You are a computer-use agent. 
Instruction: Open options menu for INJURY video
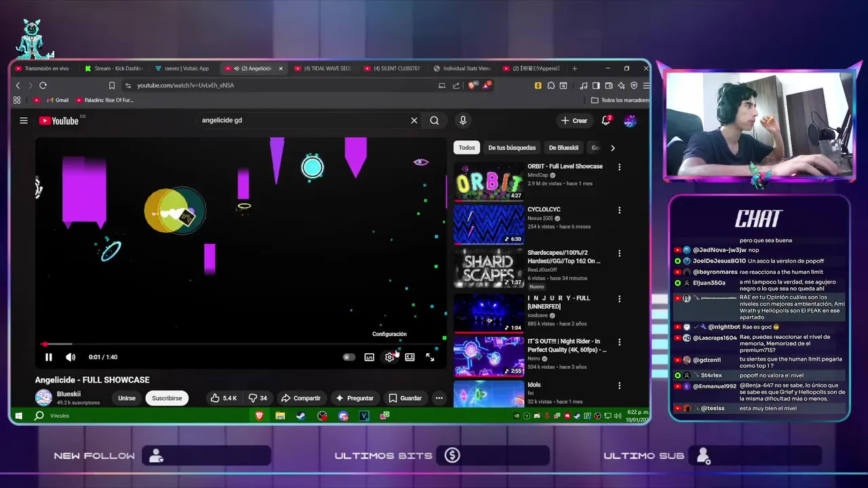point(619,298)
